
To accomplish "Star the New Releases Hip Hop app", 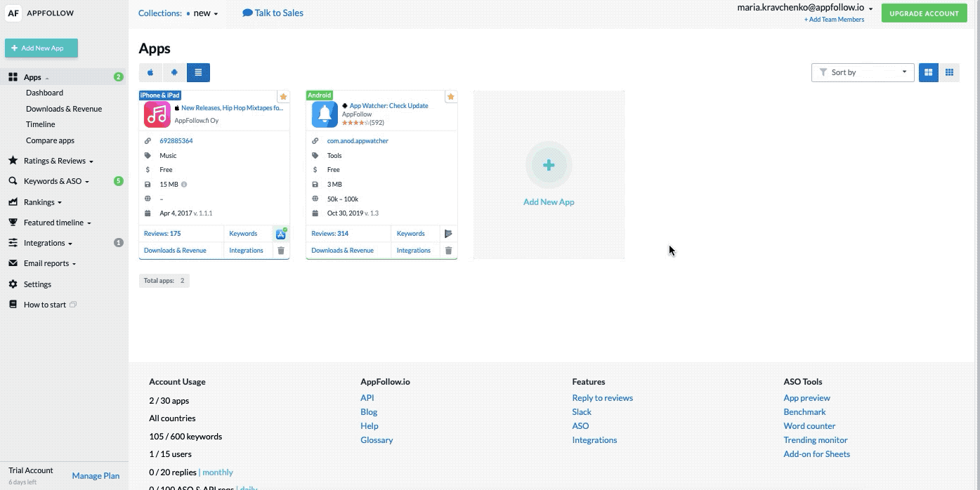I will coord(283,97).
